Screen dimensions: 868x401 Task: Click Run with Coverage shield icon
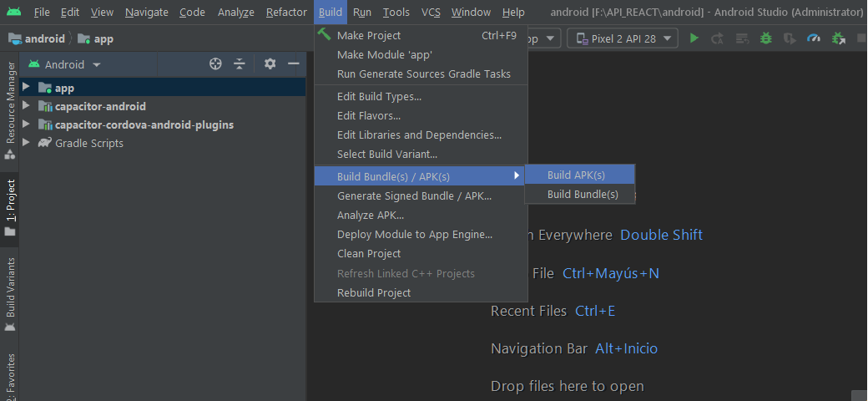coord(790,38)
